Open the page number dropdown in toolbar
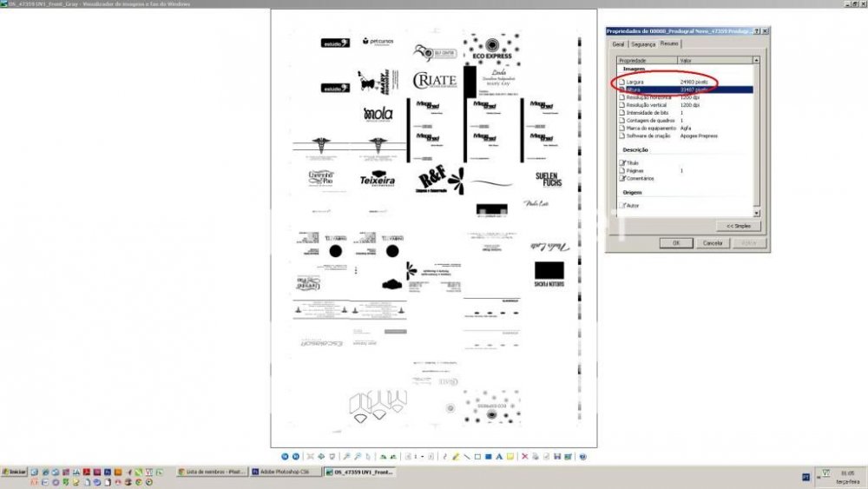 [423, 456]
